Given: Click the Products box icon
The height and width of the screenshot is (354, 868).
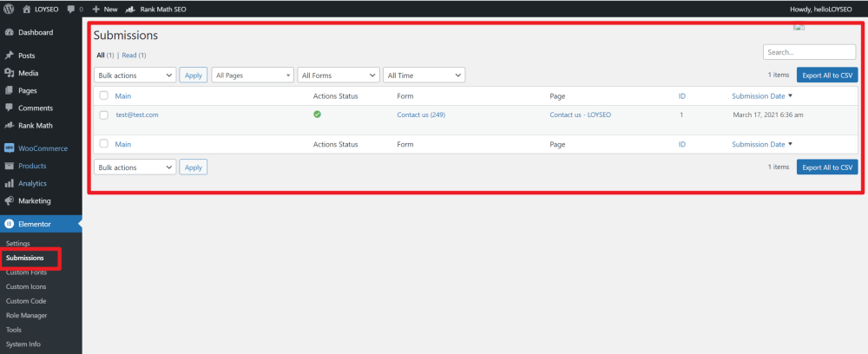Looking at the screenshot, I should pyautogui.click(x=9, y=166).
